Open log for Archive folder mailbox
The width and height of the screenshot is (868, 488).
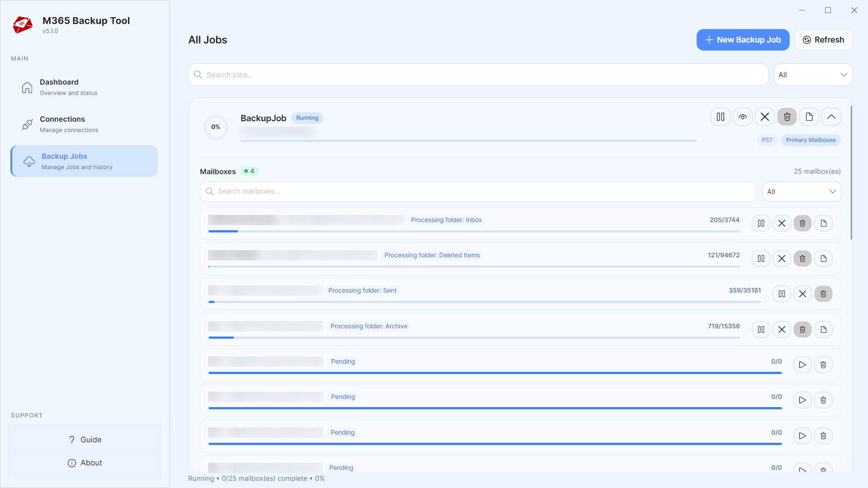point(824,330)
